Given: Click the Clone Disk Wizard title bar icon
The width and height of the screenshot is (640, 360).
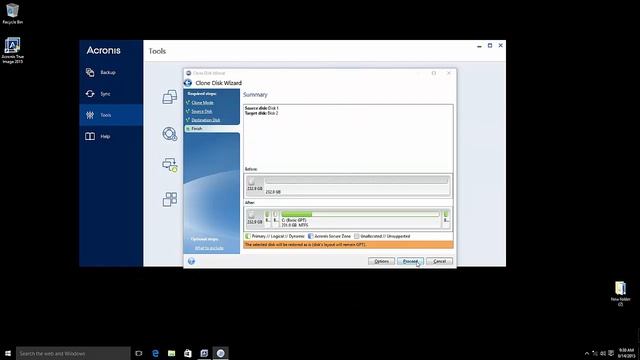Looking at the screenshot, I should (189, 73).
